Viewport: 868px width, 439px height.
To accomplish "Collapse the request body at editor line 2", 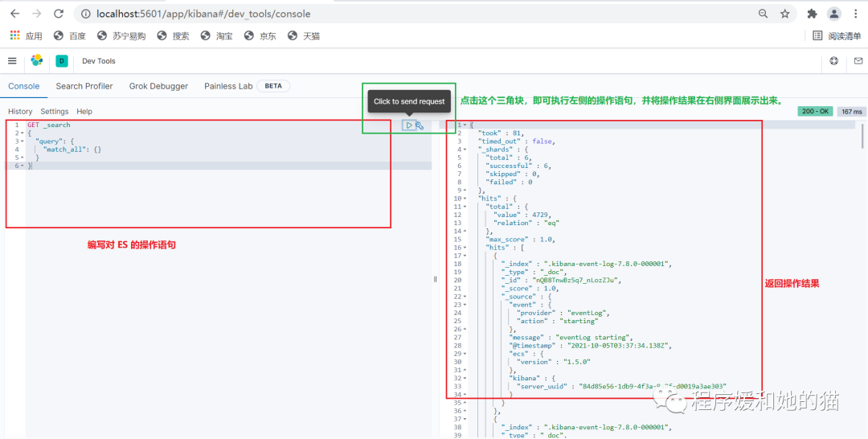I will [x=22, y=133].
